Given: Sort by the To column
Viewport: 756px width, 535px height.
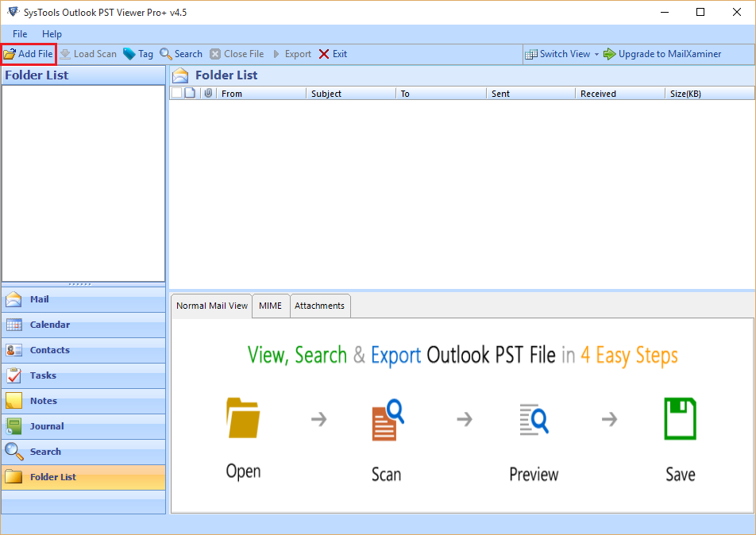Looking at the screenshot, I should [x=442, y=94].
